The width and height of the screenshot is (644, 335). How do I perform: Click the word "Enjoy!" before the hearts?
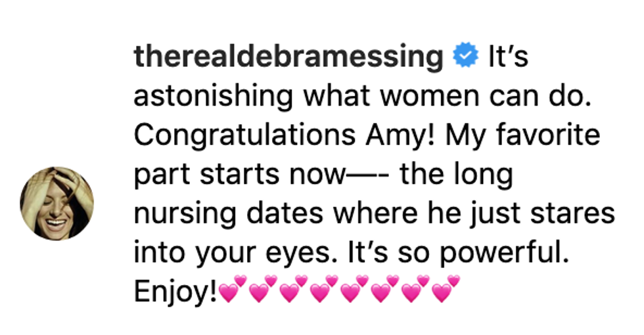(175, 290)
